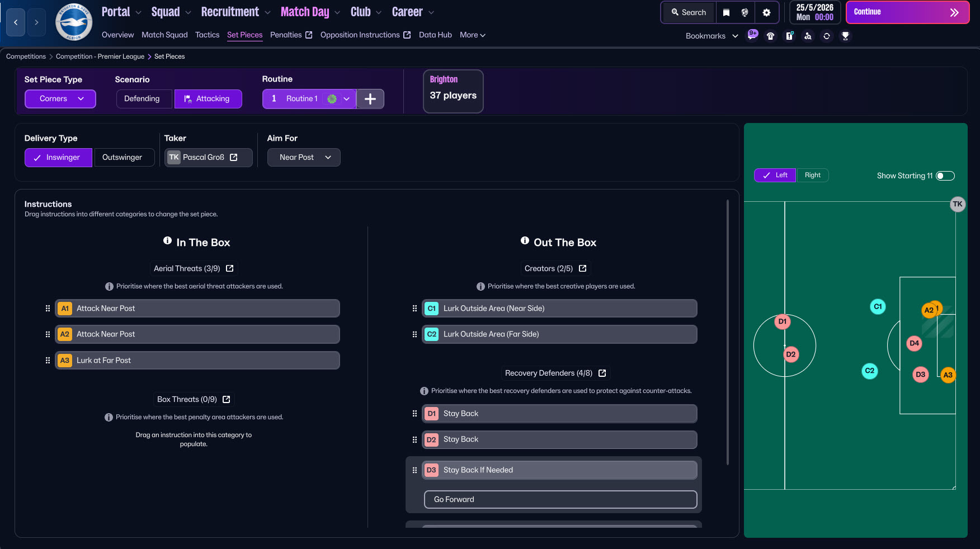
Task: Toggle Show Starting 11 switch
Action: pos(945,176)
